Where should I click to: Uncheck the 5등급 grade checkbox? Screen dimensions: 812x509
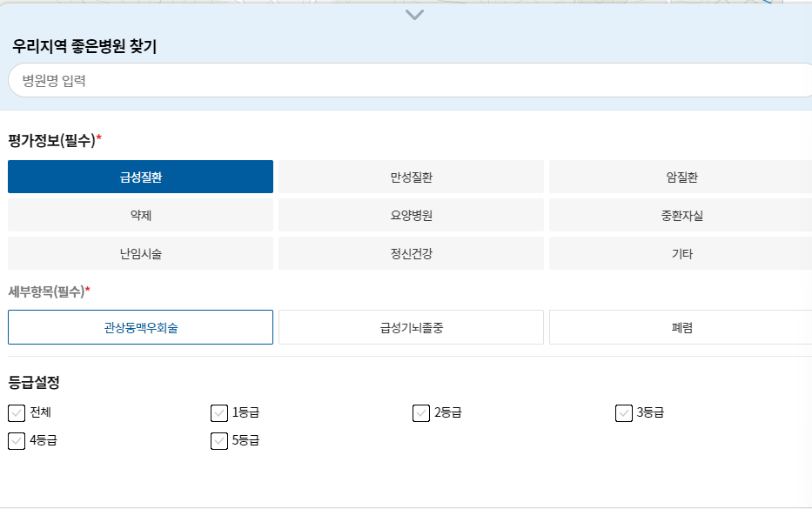(x=218, y=441)
